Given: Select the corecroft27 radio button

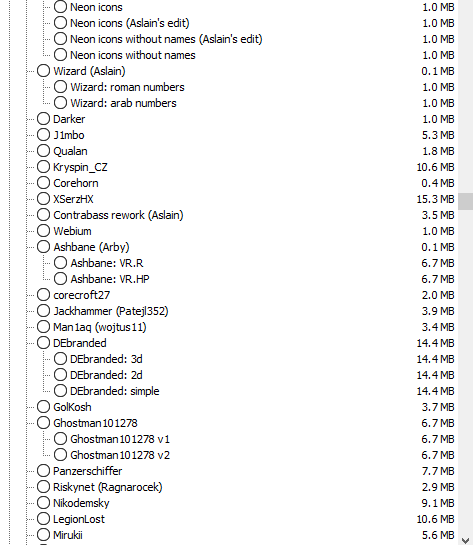Looking at the screenshot, I should 43,295.
